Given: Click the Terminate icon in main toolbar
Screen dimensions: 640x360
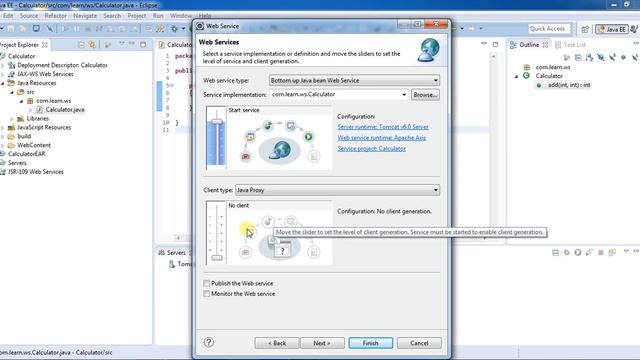Looking at the screenshot, I should pyautogui.click(x=87, y=29).
